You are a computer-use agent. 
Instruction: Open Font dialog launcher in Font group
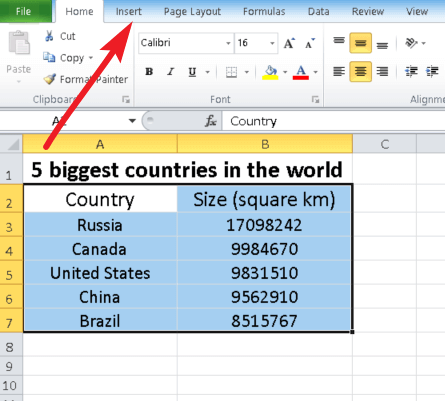[x=315, y=99]
